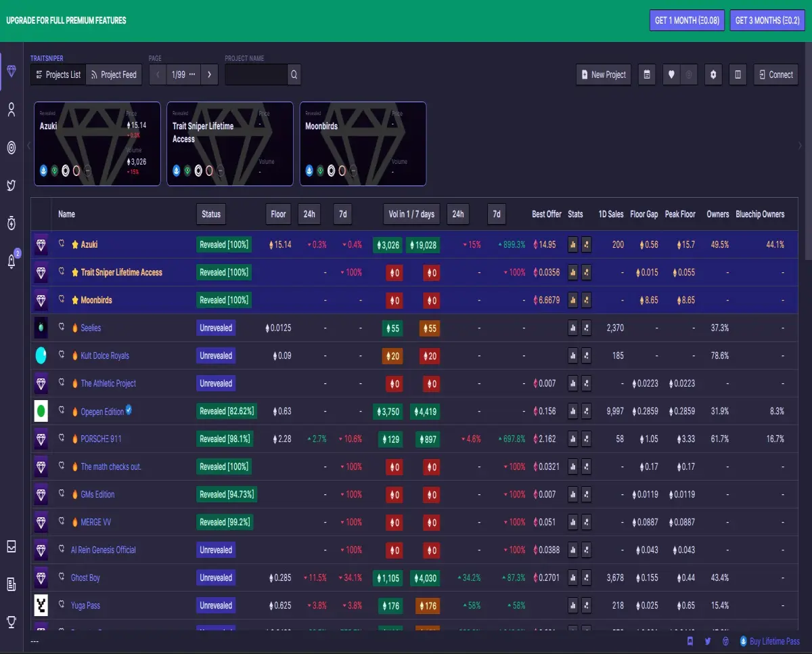Click the columns layout icon
This screenshot has width=812, height=654.
738,74
